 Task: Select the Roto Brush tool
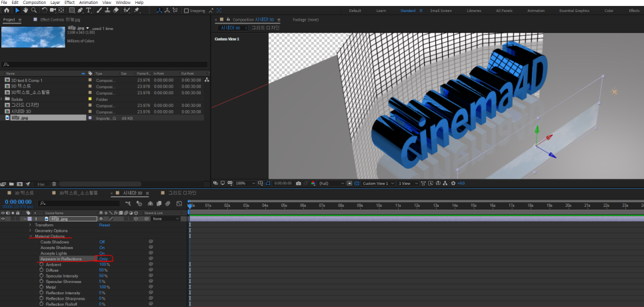(127, 10)
